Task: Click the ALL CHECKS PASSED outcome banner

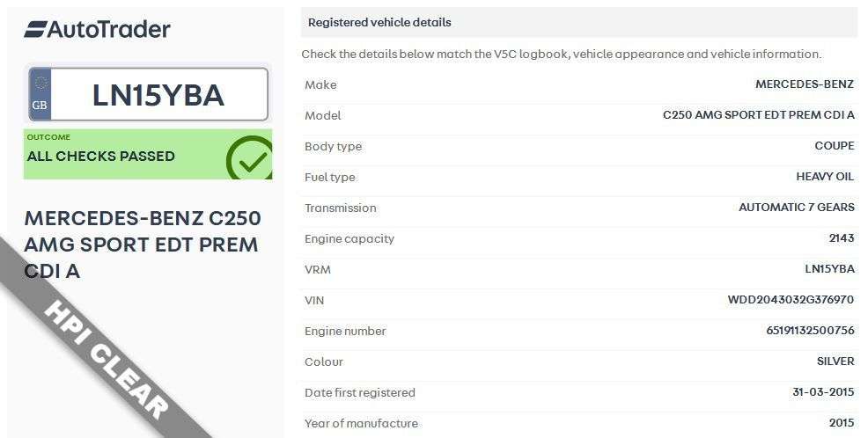Action: pos(101,156)
